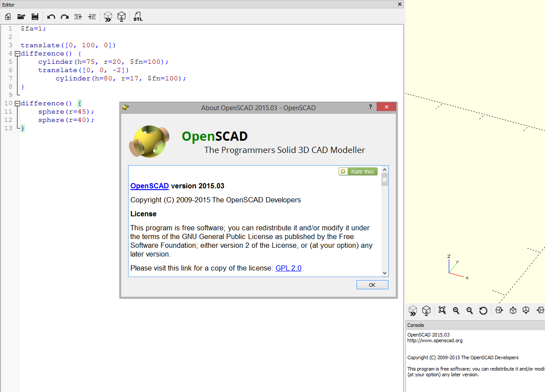Zoom out of the 3D viewport

tap(470, 310)
